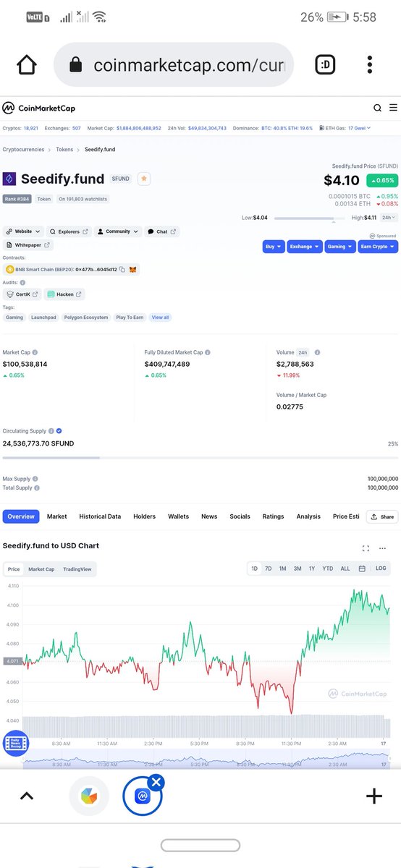The height and width of the screenshot is (868, 401).
Task: Open the chart calendar date picker
Action: [x=362, y=569]
